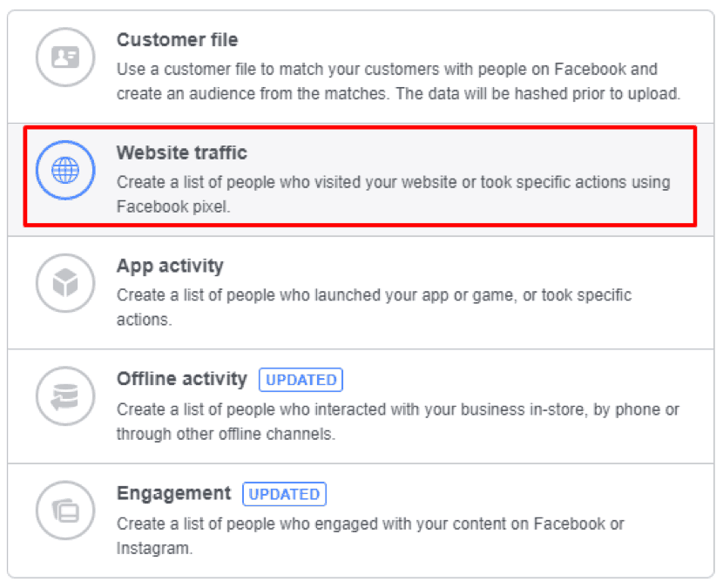
Task: Click the Engagement stacked cards icon
Action: (x=65, y=510)
